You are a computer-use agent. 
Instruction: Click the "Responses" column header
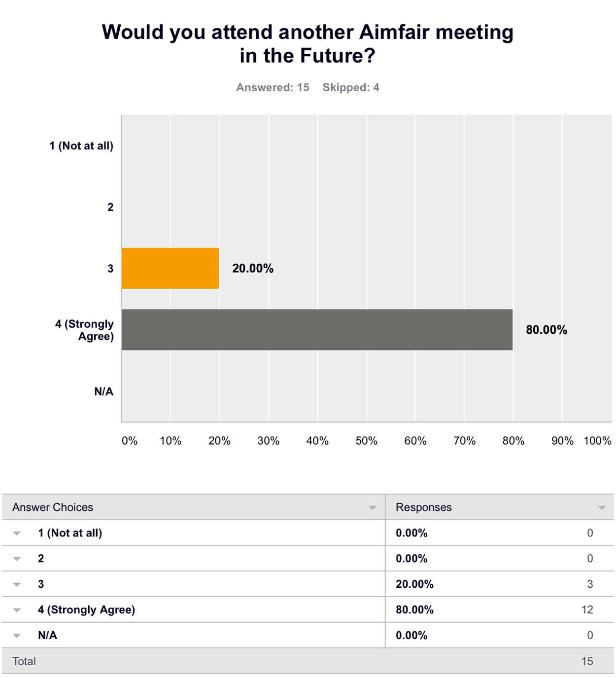click(423, 507)
